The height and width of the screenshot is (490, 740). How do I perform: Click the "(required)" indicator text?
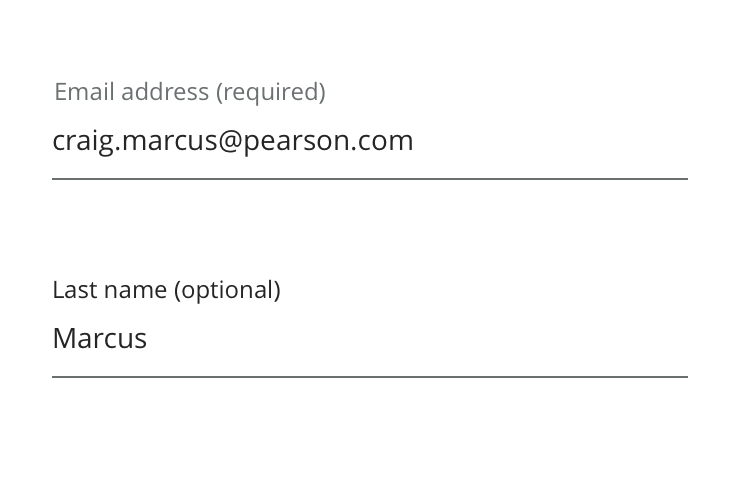[270, 92]
